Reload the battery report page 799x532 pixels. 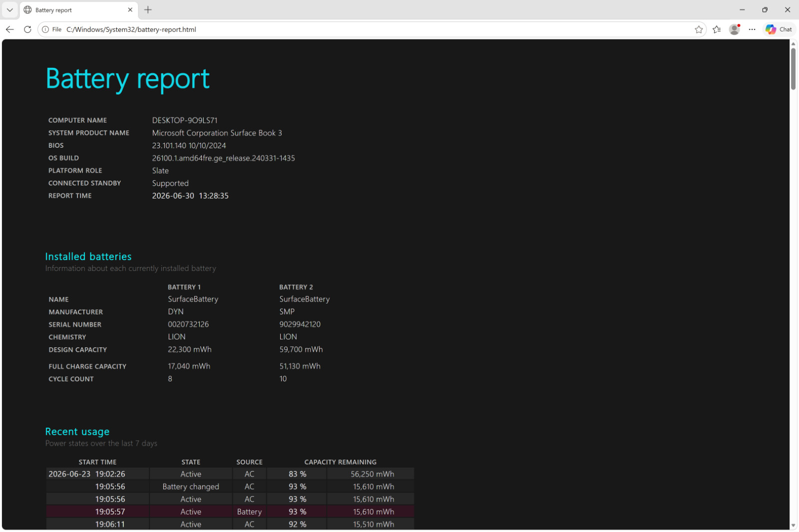pos(27,29)
